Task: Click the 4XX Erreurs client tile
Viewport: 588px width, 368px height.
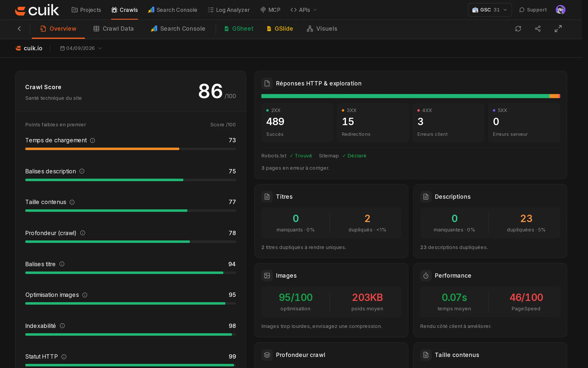Action: pos(449,123)
